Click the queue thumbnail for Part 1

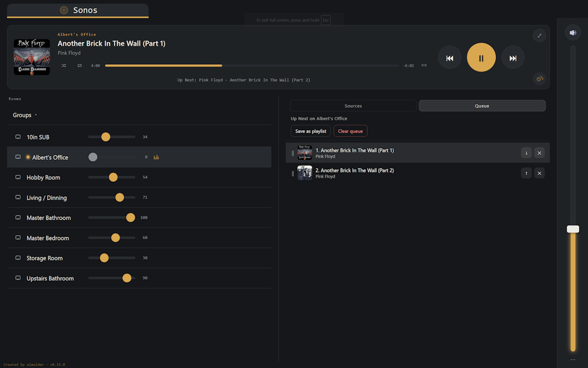click(x=305, y=153)
